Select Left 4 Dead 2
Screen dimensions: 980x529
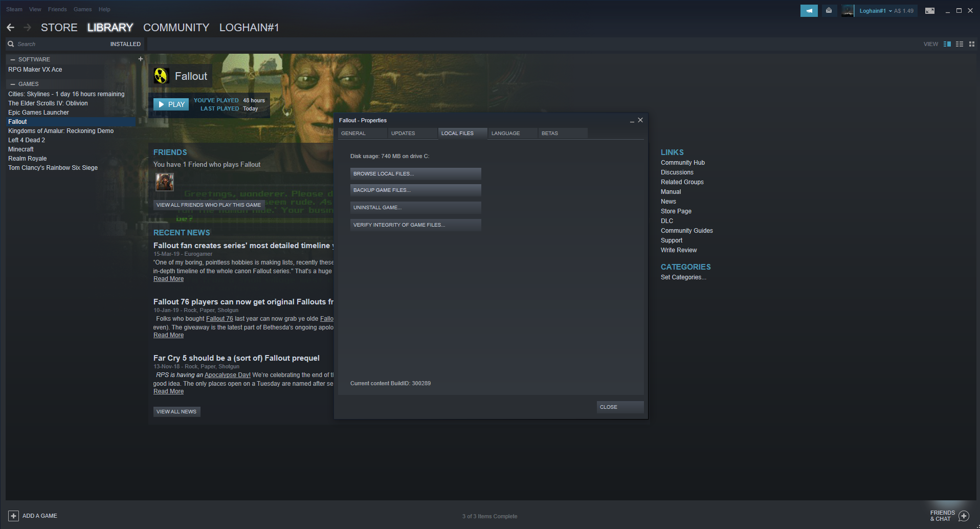point(27,140)
